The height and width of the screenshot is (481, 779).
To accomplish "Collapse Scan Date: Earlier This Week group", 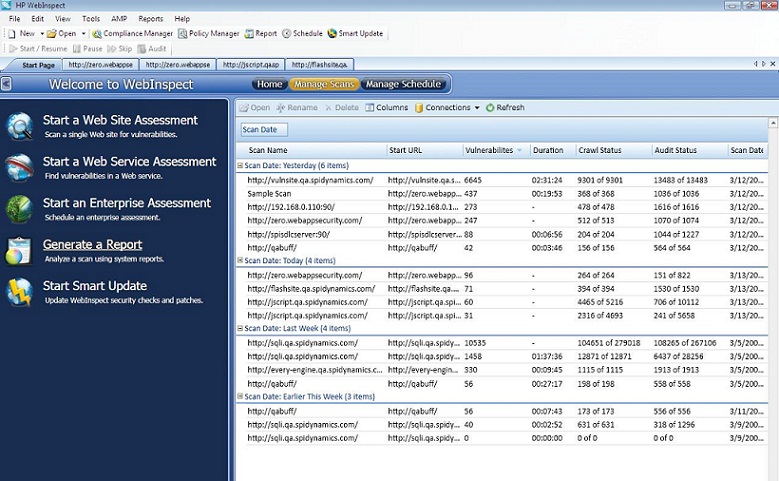I will (240, 396).
